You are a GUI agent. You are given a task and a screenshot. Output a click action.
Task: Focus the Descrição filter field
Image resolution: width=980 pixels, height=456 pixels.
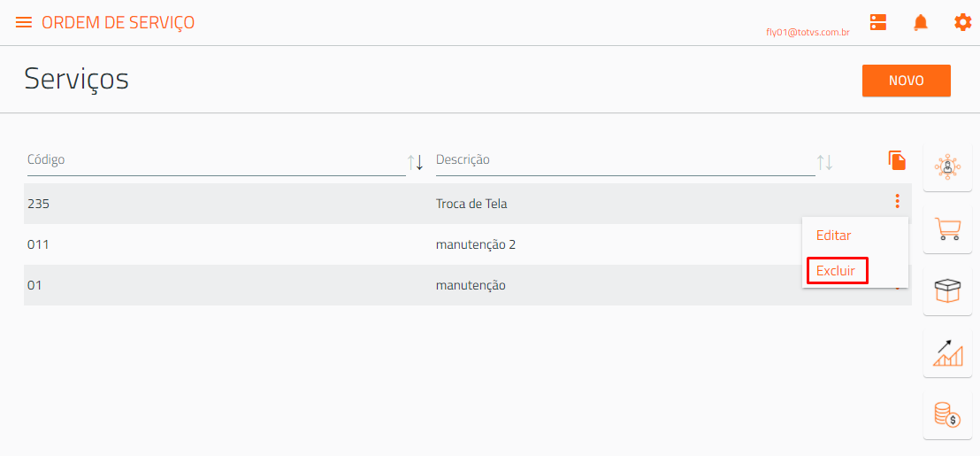(625, 160)
